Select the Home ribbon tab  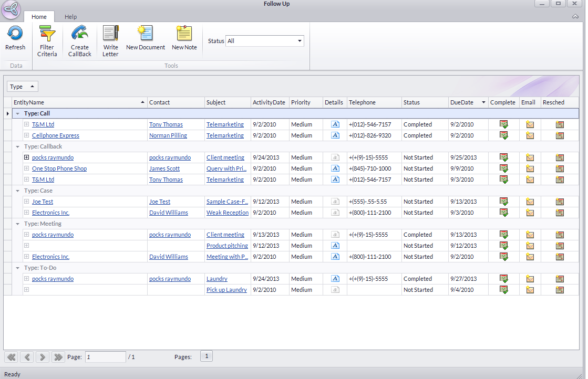39,17
